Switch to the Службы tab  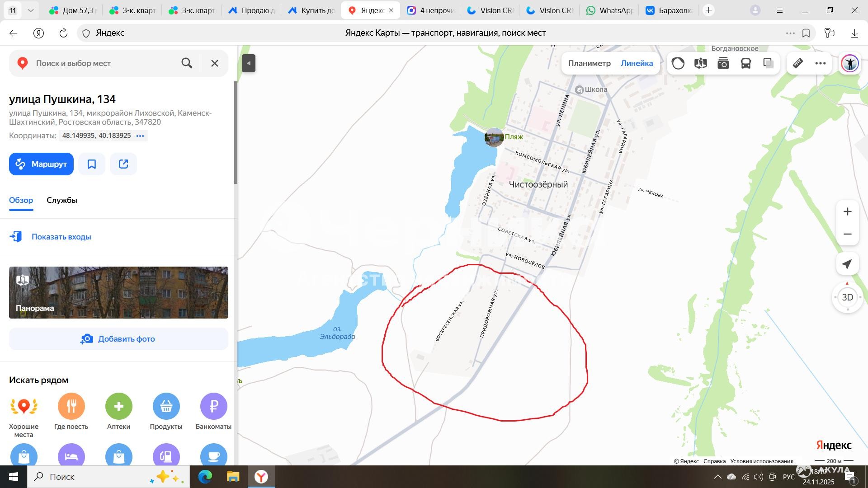coord(62,200)
